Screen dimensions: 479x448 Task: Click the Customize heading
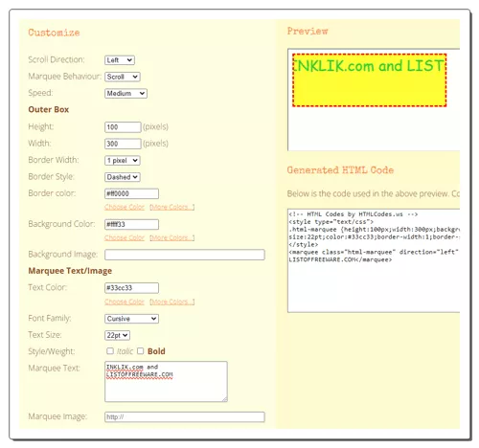click(54, 33)
